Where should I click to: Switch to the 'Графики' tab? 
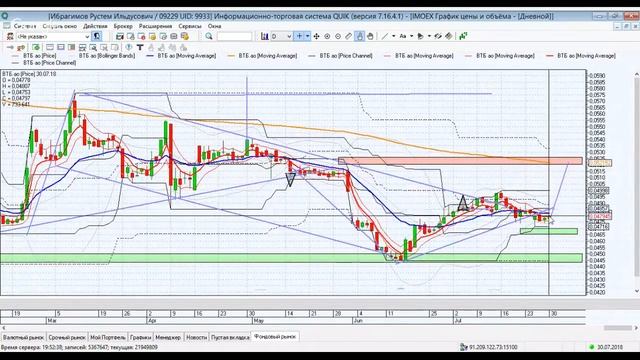click(x=140, y=338)
